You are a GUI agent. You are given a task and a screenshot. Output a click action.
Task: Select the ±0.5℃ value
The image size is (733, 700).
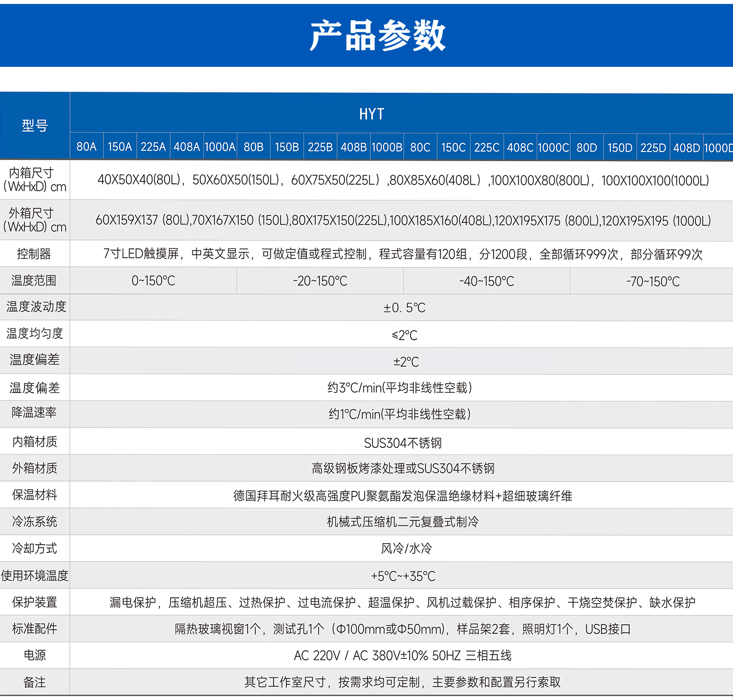pos(405,308)
